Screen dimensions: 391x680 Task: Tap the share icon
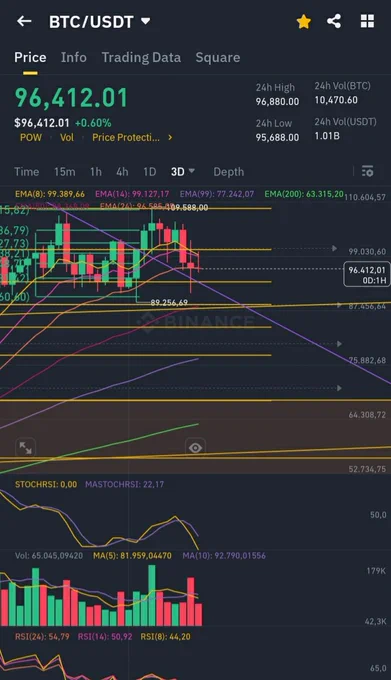[x=334, y=21]
